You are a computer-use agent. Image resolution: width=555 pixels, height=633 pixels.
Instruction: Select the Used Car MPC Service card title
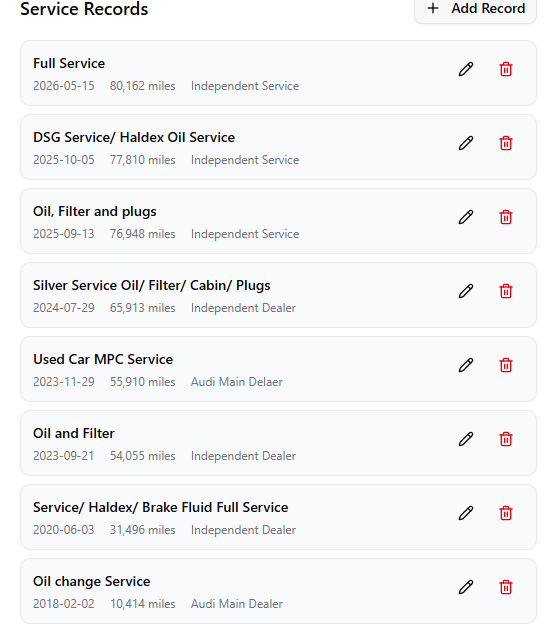pyautogui.click(x=103, y=359)
